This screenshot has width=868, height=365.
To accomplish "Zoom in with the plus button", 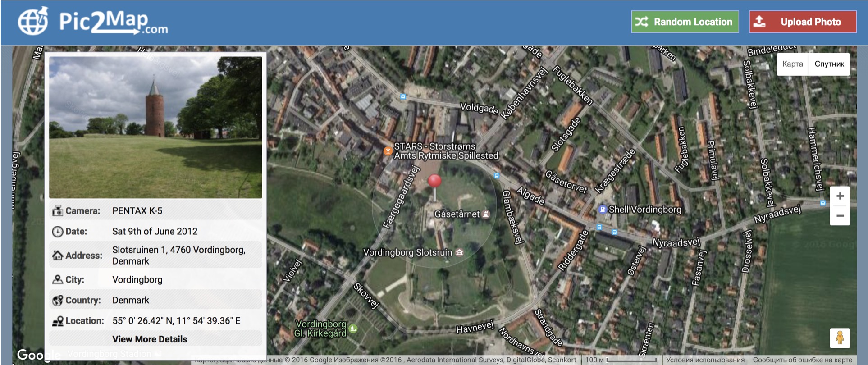I will click(x=840, y=196).
